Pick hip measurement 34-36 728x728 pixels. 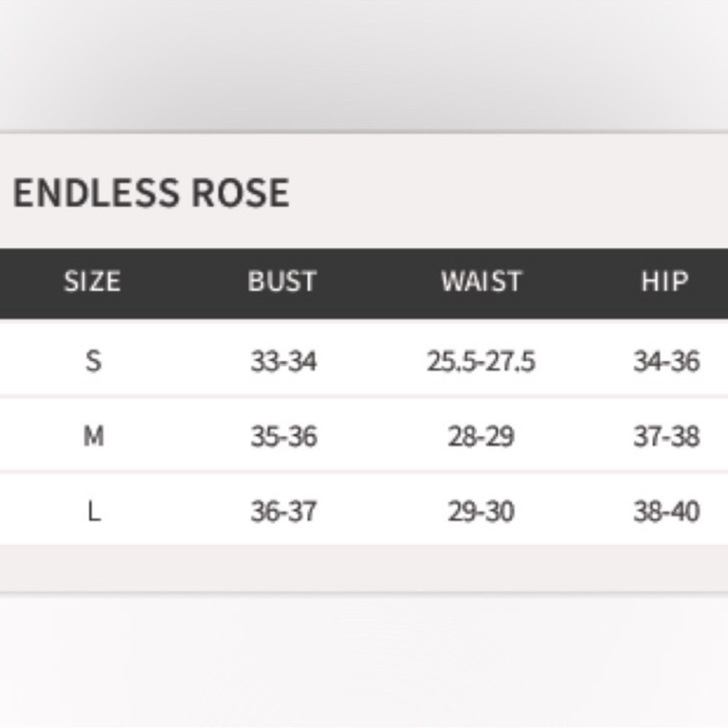pyautogui.click(x=666, y=360)
